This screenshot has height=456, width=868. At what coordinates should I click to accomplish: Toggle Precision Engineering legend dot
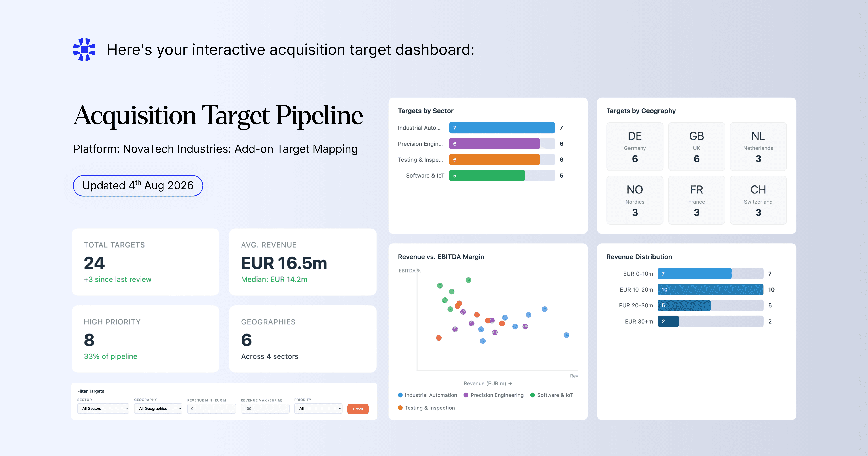point(466,395)
